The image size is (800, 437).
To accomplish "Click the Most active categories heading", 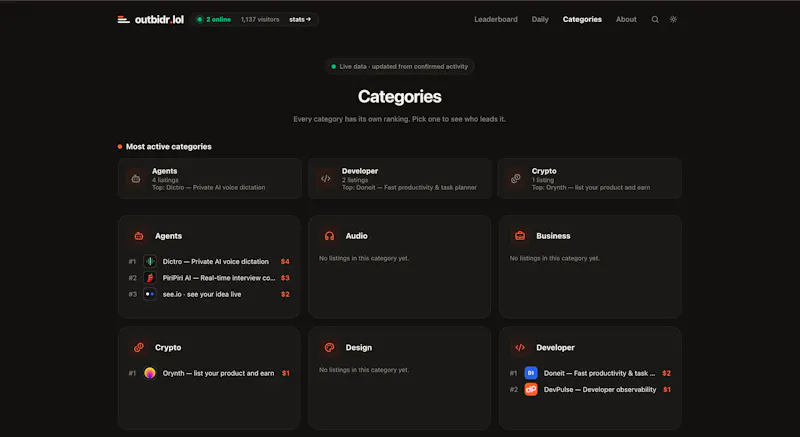I will 168,146.
